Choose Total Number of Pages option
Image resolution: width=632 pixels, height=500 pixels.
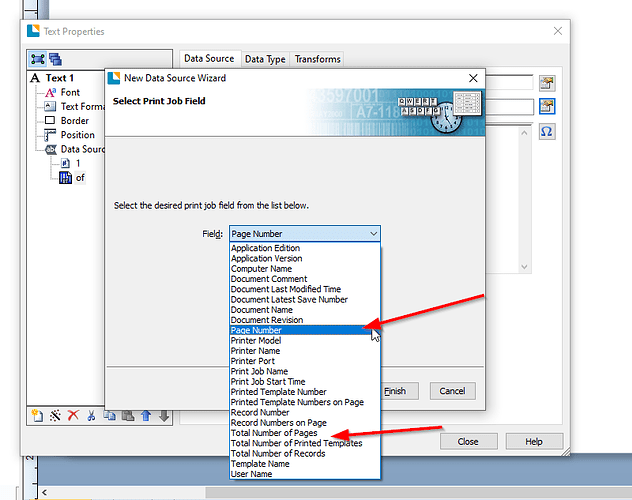[x=305, y=433]
